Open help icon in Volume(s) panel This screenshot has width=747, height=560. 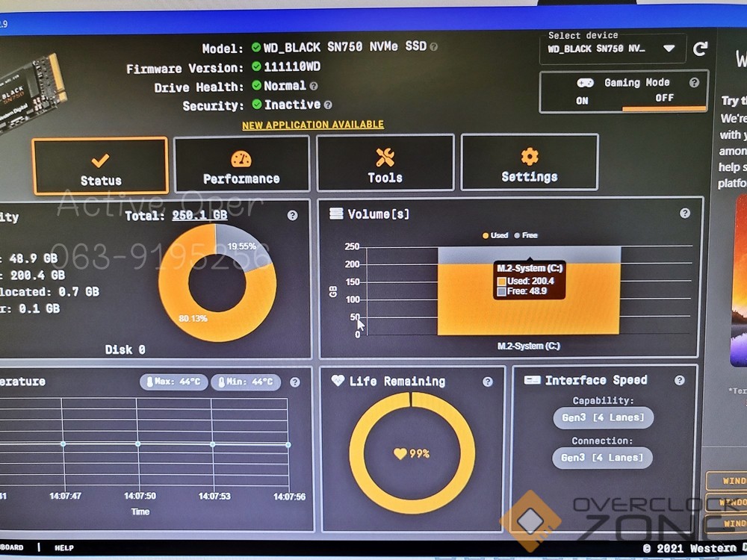coord(684,213)
